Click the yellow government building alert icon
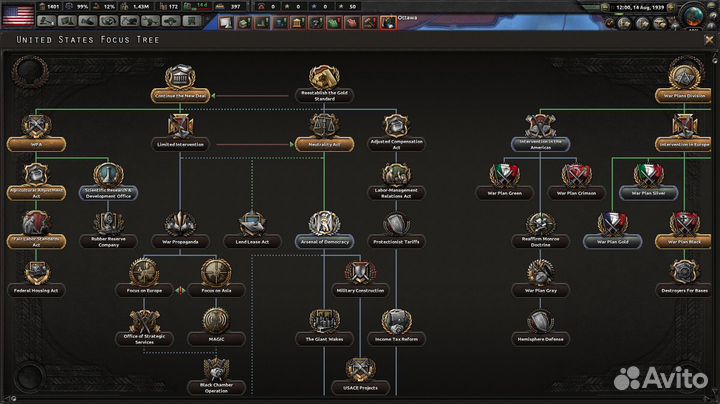 298,22
